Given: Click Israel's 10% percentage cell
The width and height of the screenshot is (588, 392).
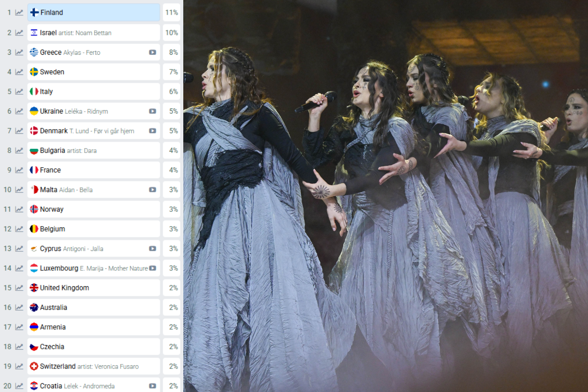Looking at the screenshot, I should (x=171, y=33).
